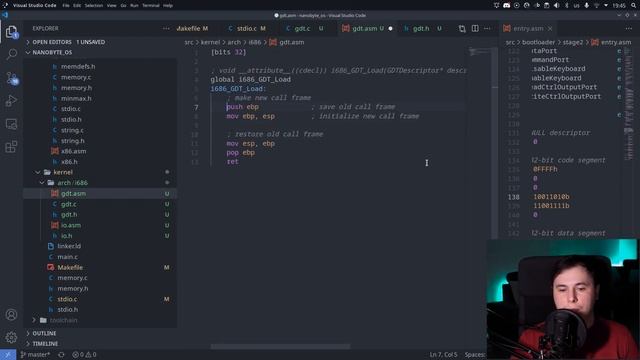Open more actions for left editor group
Viewport: 640px width, 360px height.
click(x=487, y=29)
